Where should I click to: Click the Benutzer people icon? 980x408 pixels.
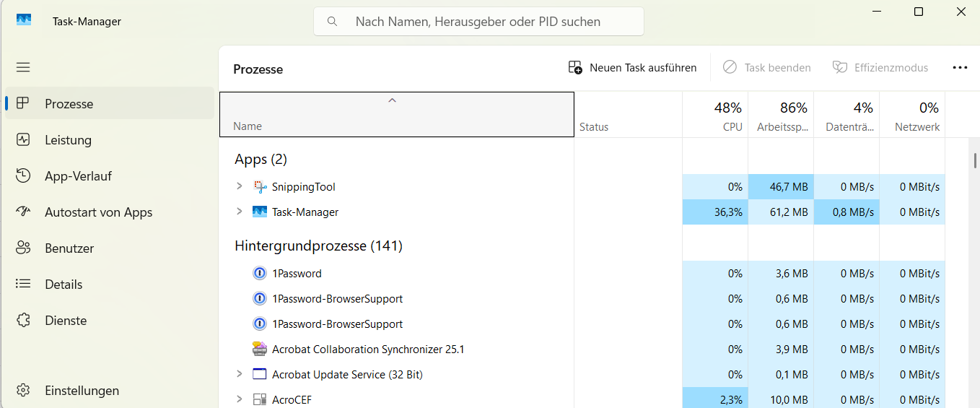(23, 248)
